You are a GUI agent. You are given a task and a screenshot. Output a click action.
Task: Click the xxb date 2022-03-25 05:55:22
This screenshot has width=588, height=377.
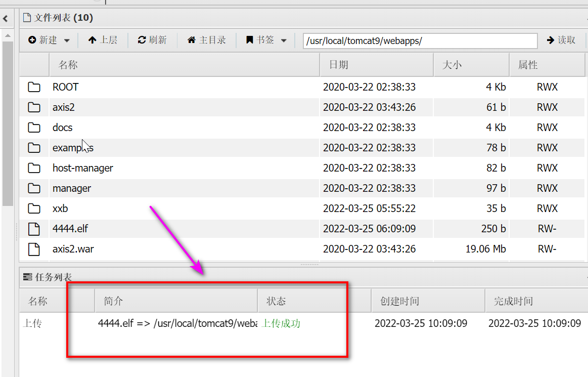click(x=370, y=209)
